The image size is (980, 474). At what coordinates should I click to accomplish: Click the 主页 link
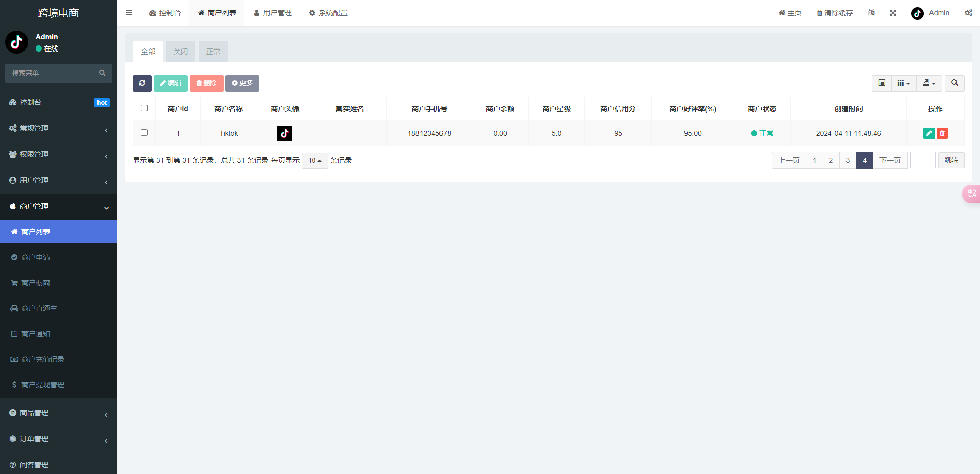coord(790,13)
